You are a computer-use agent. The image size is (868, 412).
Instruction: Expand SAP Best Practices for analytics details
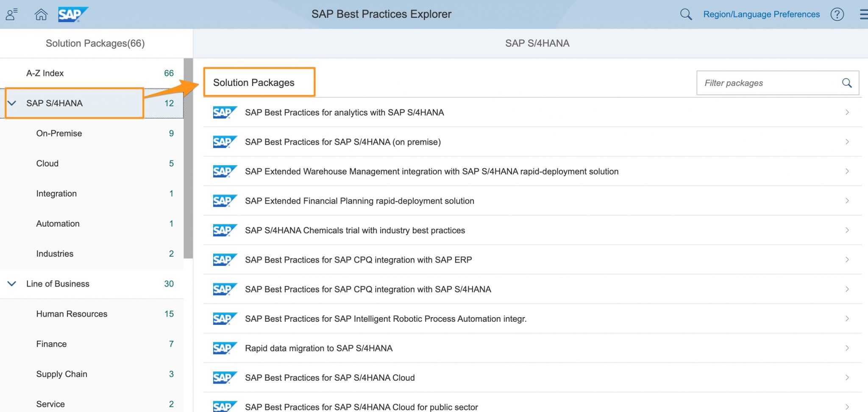(x=847, y=112)
